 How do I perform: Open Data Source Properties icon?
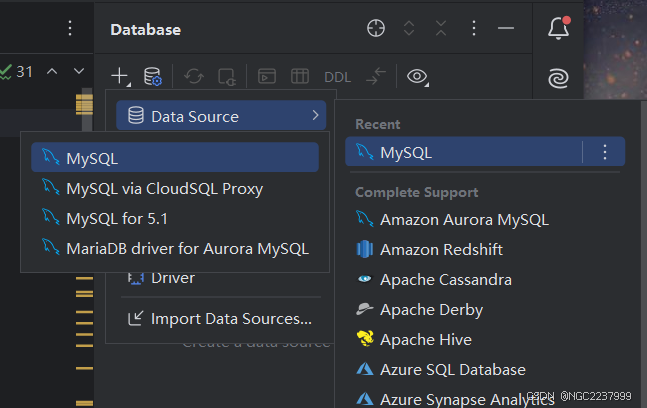click(152, 76)
